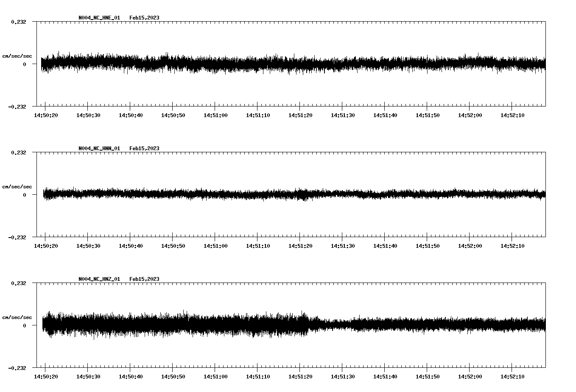Click 14:51:00 time label under HNZ plot
The height and width of the screenshot is (392, 576).
(215, 377)
